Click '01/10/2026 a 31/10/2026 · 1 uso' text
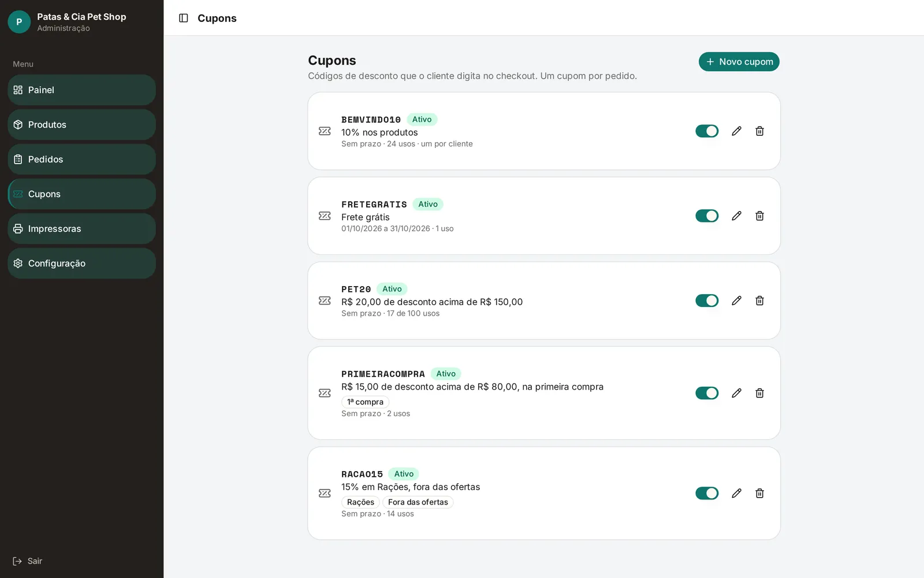The image size is (924, 578). click(397, 228)
